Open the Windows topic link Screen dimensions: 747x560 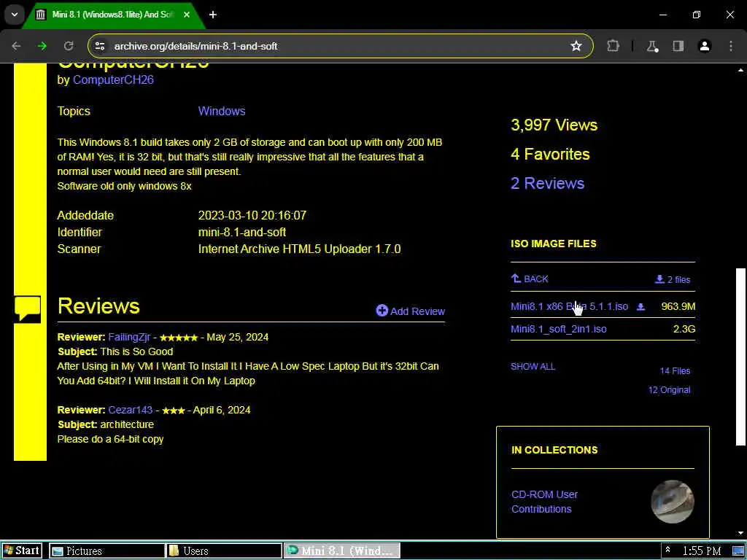pos(222,111)
